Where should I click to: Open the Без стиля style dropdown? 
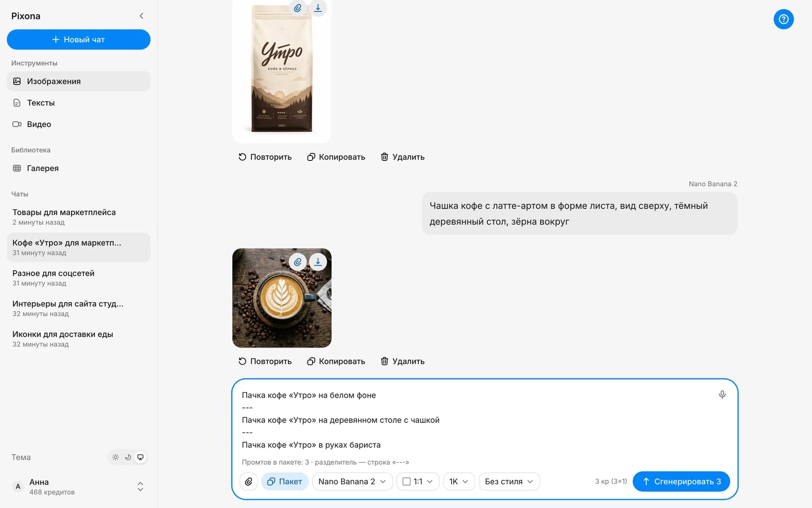(509, 481)
